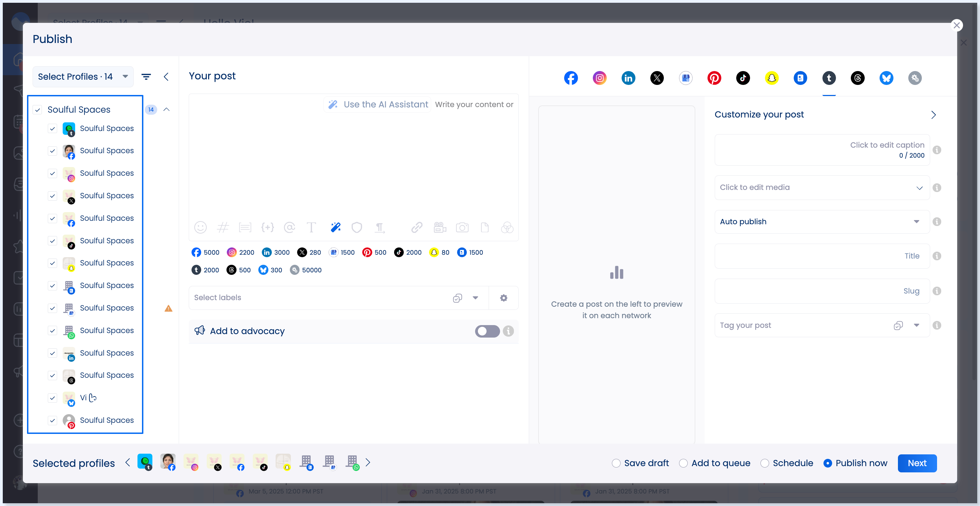This screenshot has width=980, height=506.
Task: Expand the Auto publish dropdown
Action: pyautogui.click(x=822, y=221)
